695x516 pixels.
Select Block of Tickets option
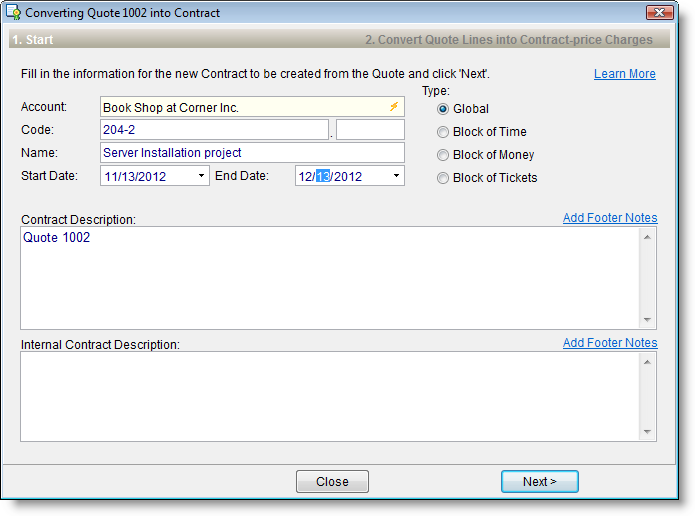click(x=443, y=178)
